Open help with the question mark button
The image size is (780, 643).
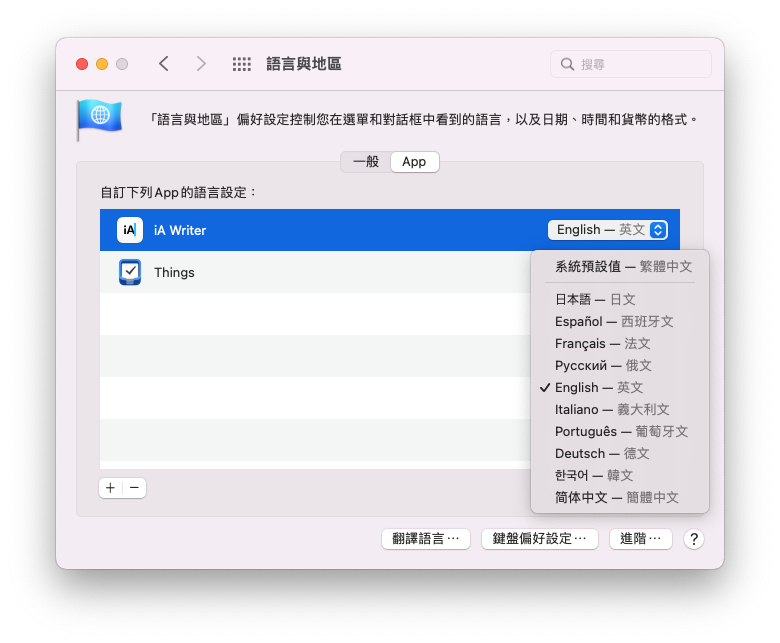click(694, 539)
